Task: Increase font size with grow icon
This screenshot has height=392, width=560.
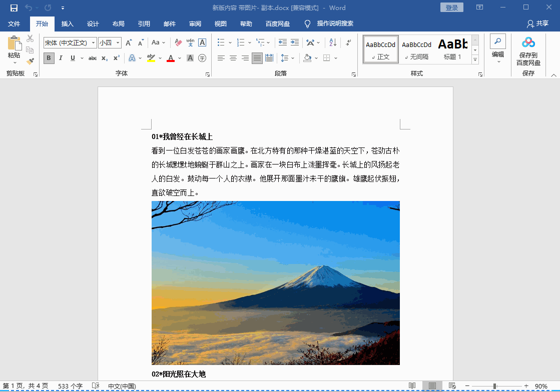Action: coord(129,43)
